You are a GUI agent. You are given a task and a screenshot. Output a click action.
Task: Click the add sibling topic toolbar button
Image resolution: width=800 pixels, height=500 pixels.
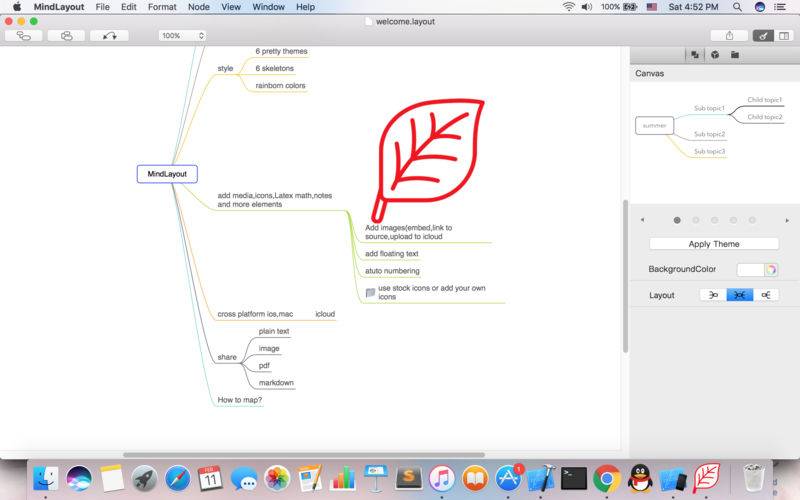click(x=66, y=35)
